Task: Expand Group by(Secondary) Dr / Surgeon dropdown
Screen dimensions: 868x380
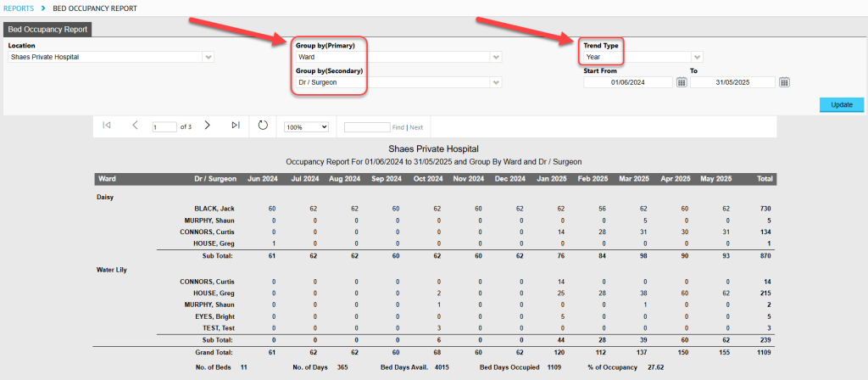Action: coord(496,82)
